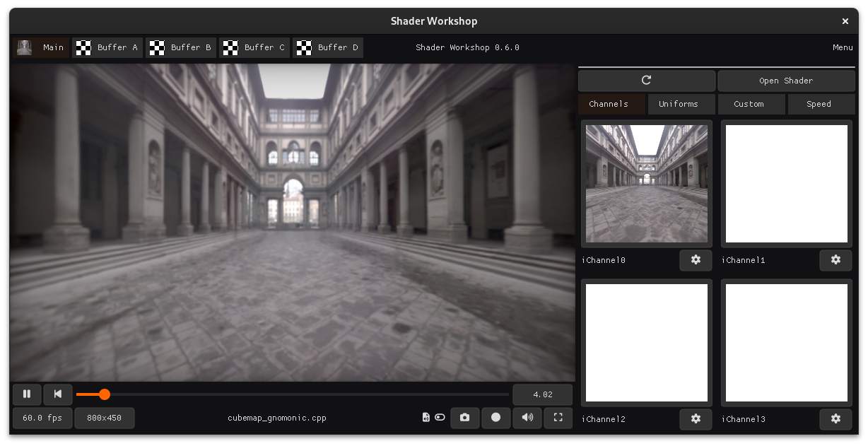Open the Custom tab
The width and height of the screenshot is (868, 446).
click(x=752, y=104)
